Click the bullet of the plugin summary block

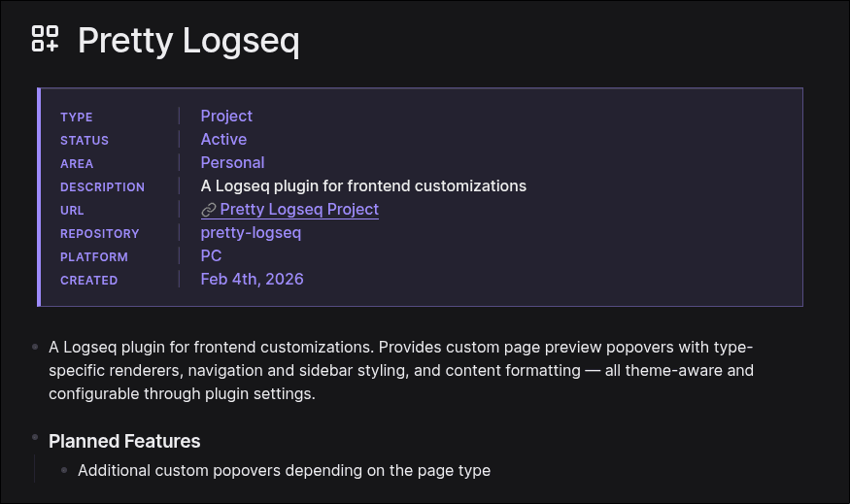coord(35,347)
